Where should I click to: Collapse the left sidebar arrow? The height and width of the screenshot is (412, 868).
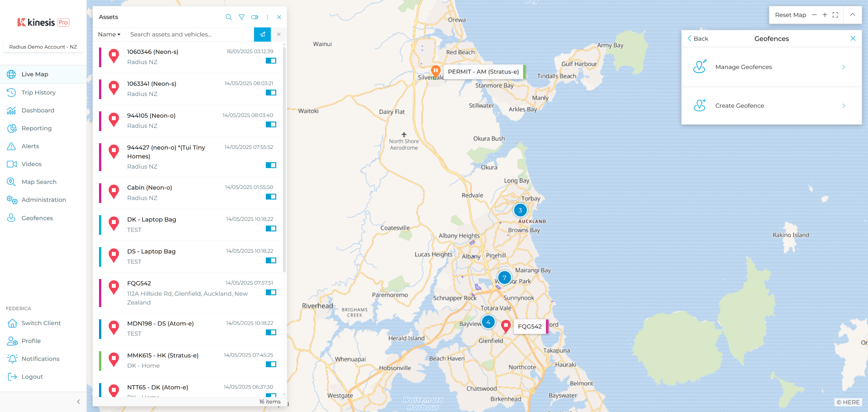click(x=78, y=401)
